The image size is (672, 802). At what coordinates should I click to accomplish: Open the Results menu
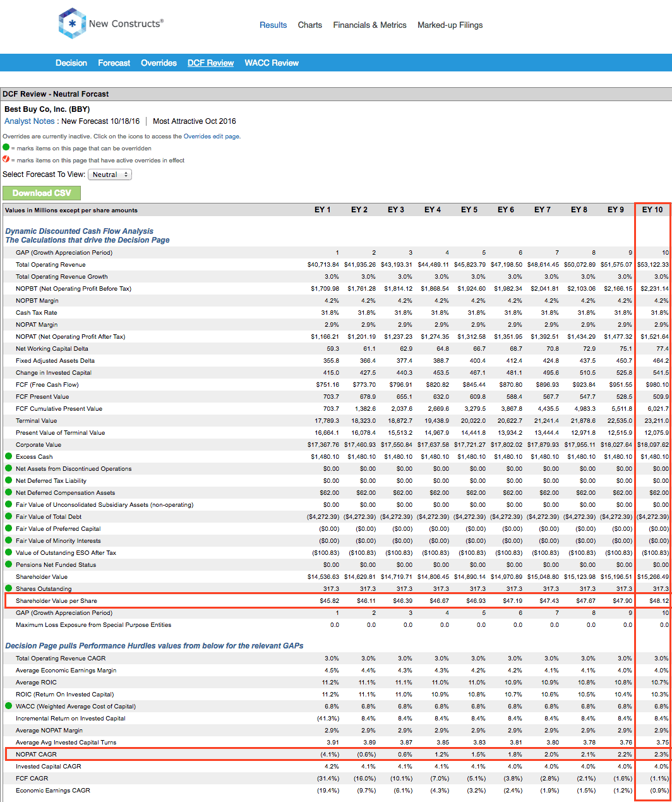click(x=273, y=25)
